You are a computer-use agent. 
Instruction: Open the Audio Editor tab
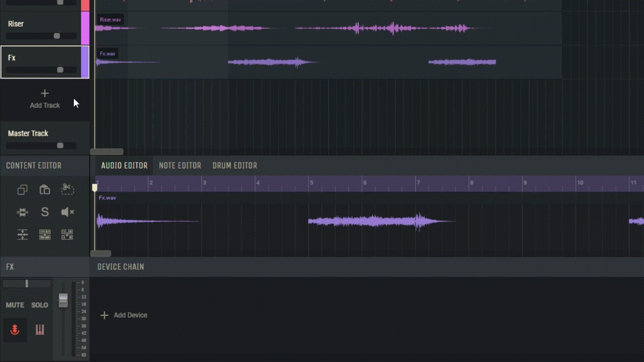point(124,166)
